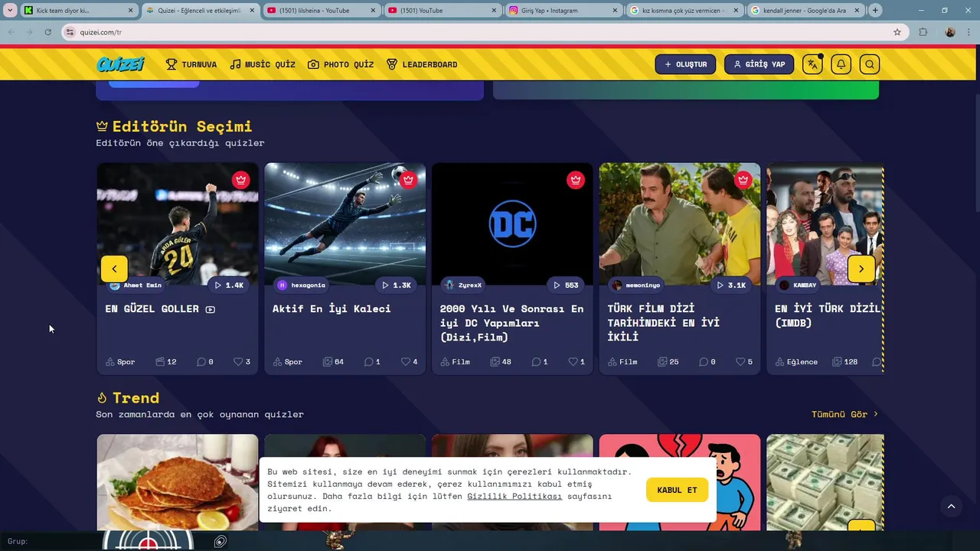980x551 pixels.
Task: Open the Turnuva menu item
Action: click(191, 64)
